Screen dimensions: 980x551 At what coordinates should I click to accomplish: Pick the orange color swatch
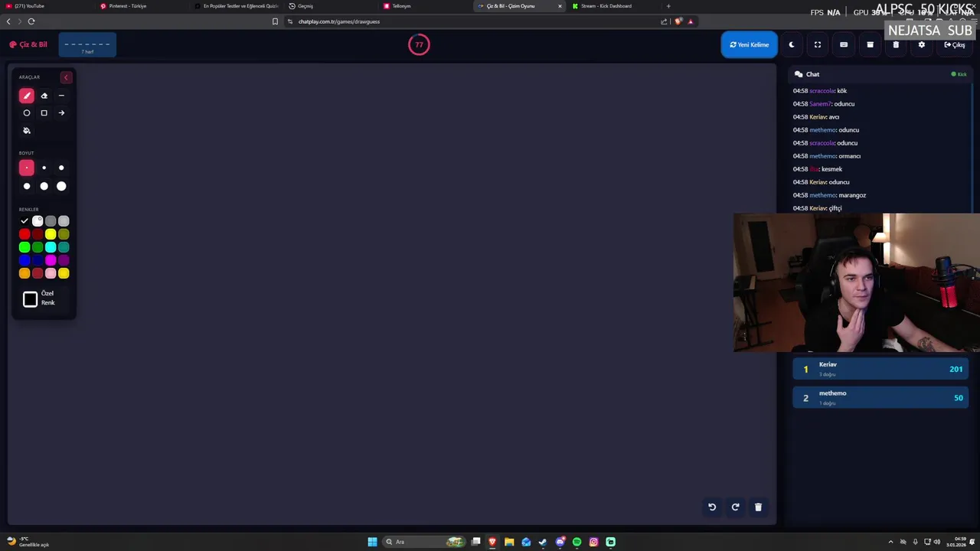tap(24, 273)
